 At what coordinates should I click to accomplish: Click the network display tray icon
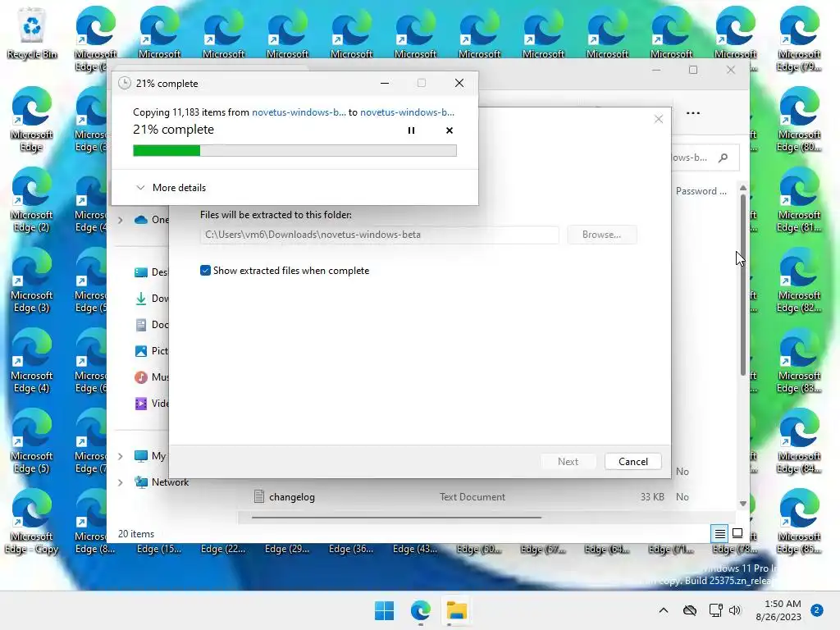[715, 610]
